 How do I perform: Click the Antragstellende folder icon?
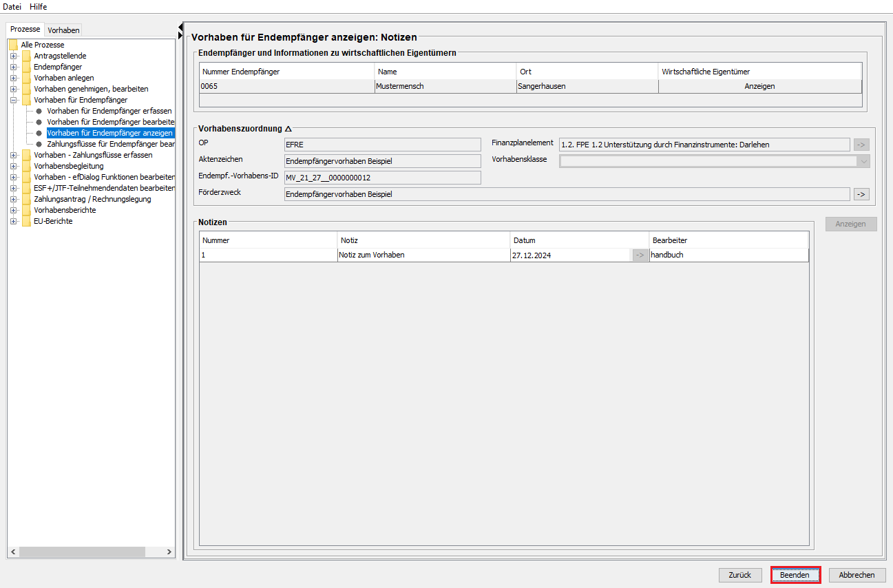tap(26, 56)
